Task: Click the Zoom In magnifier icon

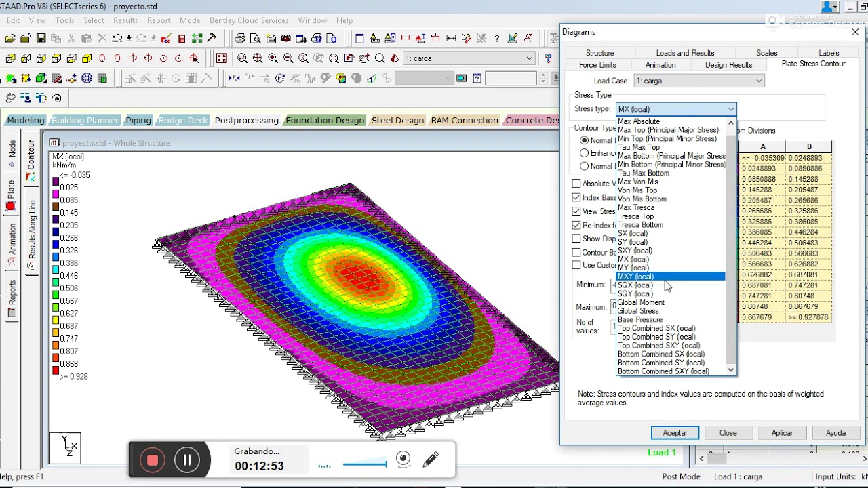Action: [x=273, y=58]
